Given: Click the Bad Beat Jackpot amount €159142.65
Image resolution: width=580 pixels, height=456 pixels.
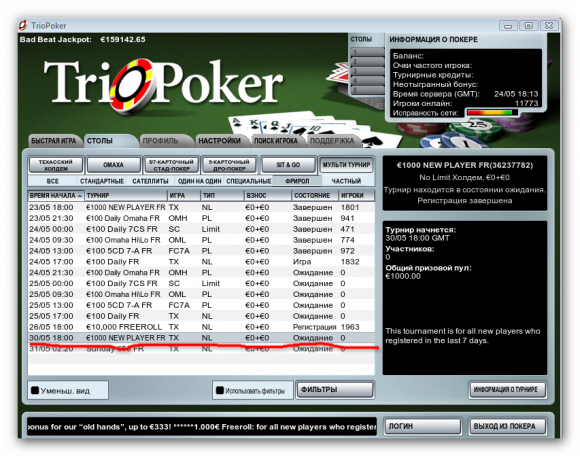Looking at the screenshot, I should (x=122, y=40).
